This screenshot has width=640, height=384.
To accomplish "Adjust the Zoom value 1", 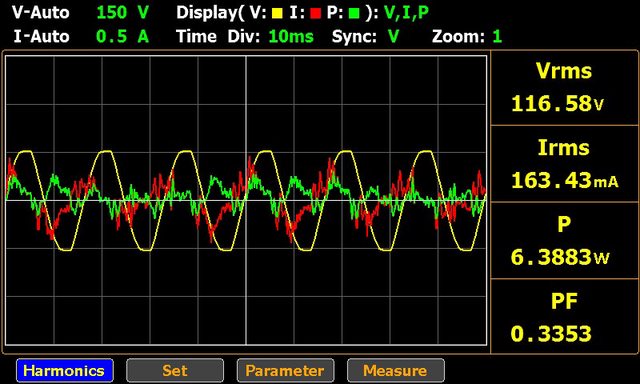I will [497, 37].
